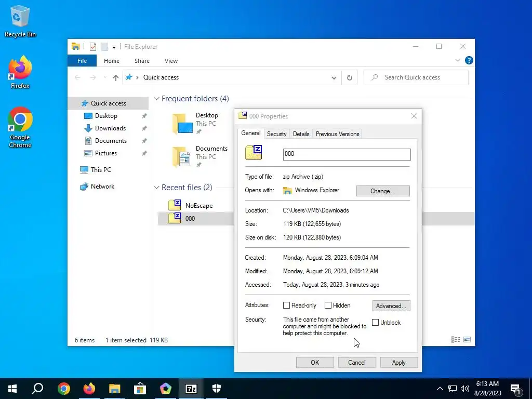The height and width of the screenshot is (399, 532).
Task: Select Documents in the navigation pane
Action: coord(111,141)
